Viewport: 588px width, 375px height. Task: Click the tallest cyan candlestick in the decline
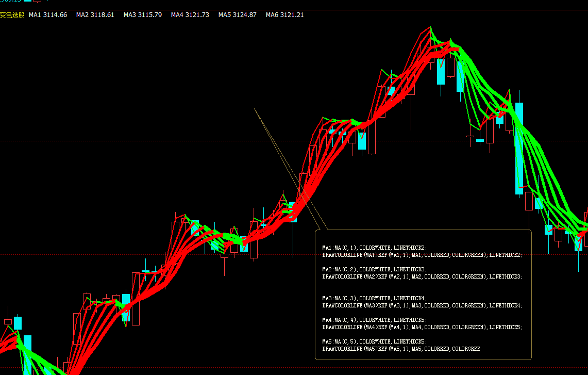519,149
